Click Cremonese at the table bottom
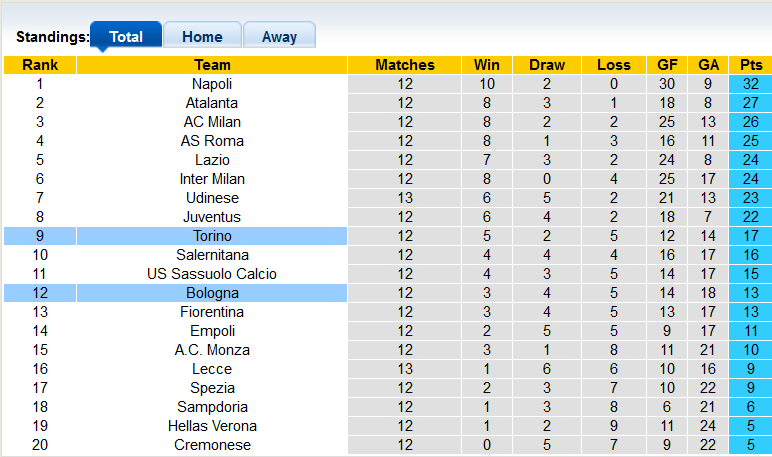The width and height of the screenshot is (772, 457). coord(212,445)
